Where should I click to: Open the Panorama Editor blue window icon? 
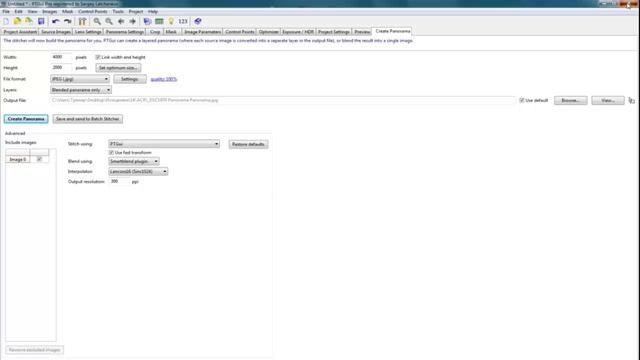[147, 21]
